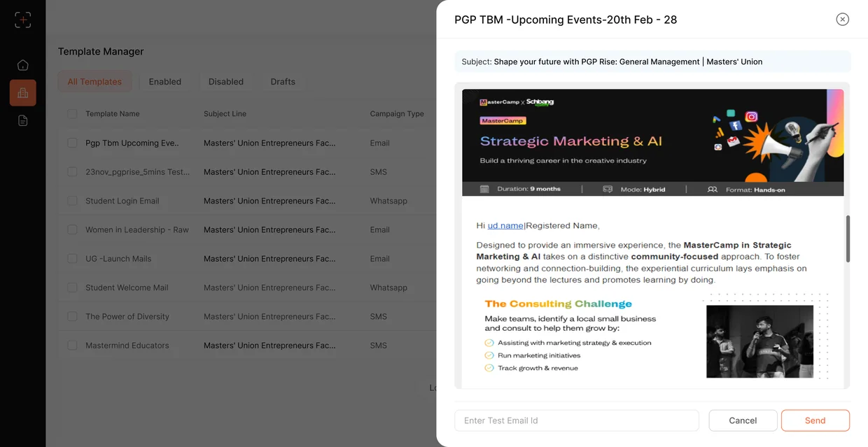
Task: Click the panel title PGP TBM -Upcoming Events
Action: [x=566, y=20]
